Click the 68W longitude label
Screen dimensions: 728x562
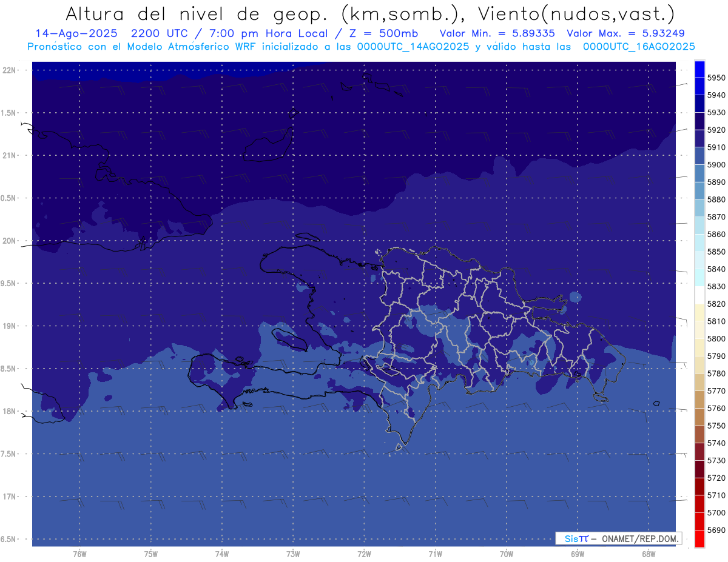click(x=649, y=554)
